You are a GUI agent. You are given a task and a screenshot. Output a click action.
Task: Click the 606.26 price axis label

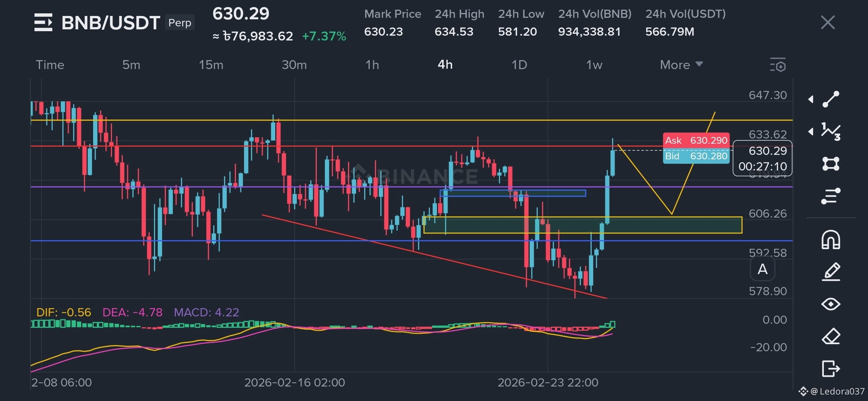click(767, 213)
